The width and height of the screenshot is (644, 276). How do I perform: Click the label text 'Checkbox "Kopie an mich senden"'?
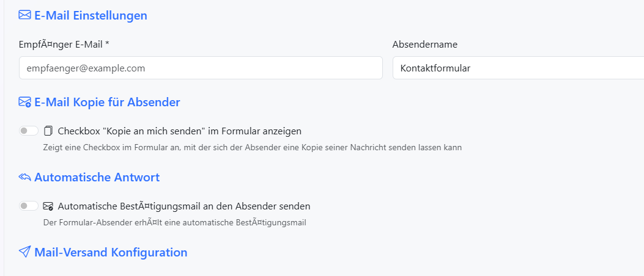[179, 131]
